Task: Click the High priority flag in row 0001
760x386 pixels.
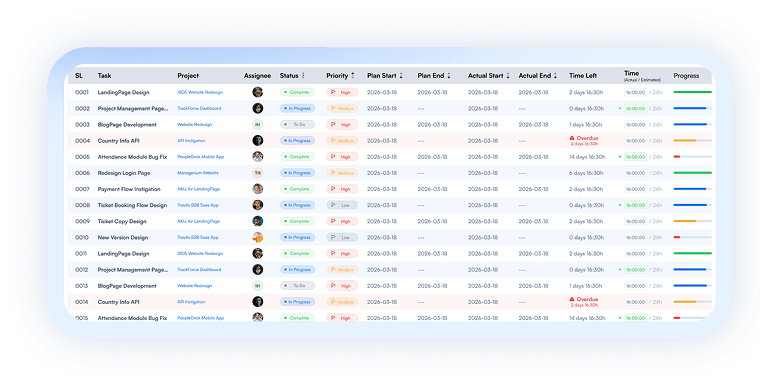Action: [x=333, y=92]
